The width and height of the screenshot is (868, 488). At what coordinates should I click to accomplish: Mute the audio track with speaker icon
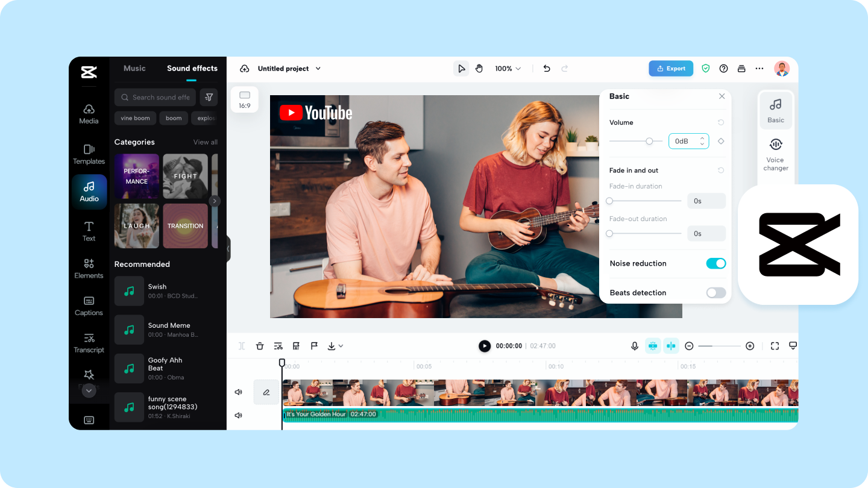tap(238, 414)
